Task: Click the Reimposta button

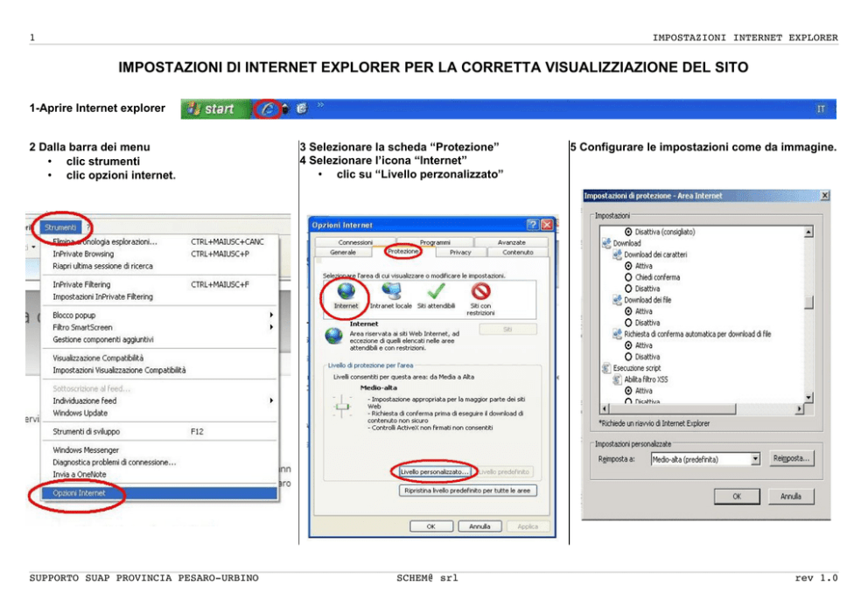Action: pyautogui.click(x=792, y=458)
